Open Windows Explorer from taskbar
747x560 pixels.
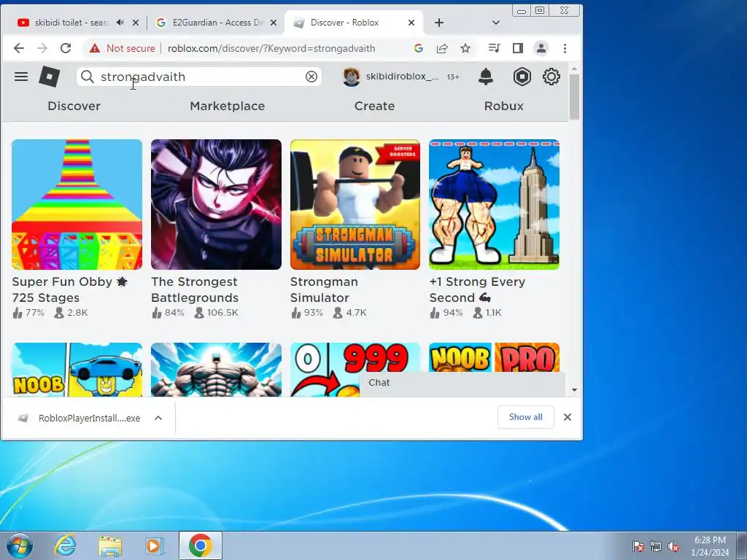pos(110,545)
